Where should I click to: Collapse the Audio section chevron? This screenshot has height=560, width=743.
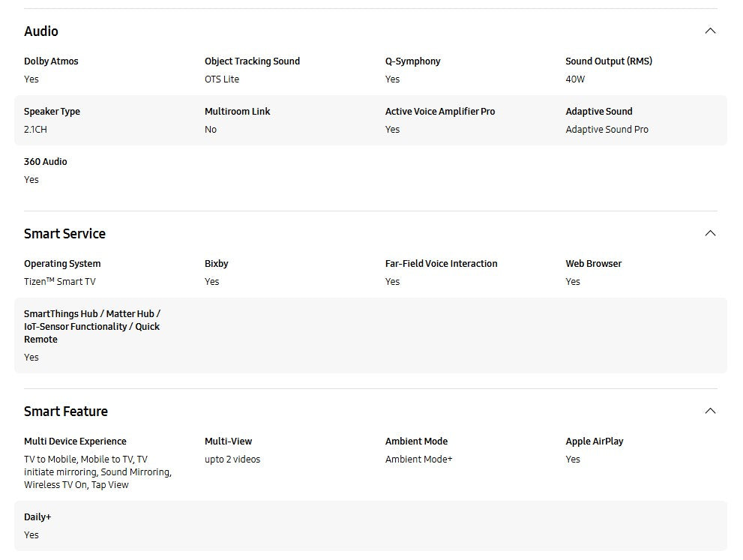[x=710, y=31]
